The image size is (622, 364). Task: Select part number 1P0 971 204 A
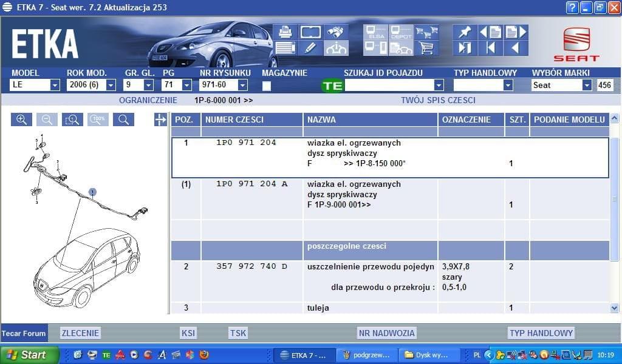(x=252, y=184)
